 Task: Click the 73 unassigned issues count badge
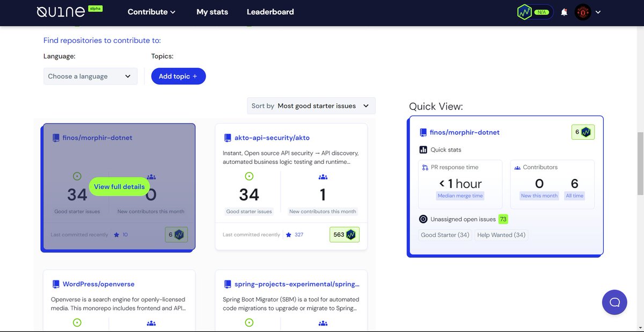click(x=503, y=219)
